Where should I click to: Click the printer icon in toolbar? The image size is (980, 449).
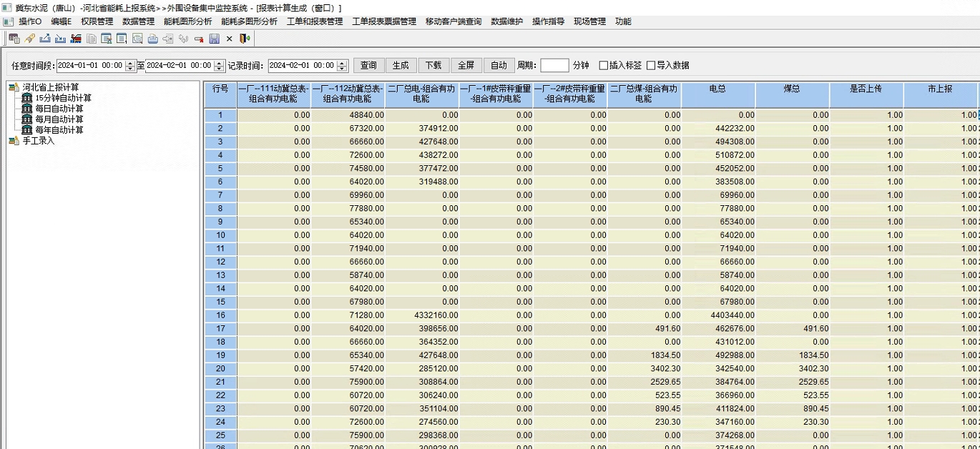152,39
